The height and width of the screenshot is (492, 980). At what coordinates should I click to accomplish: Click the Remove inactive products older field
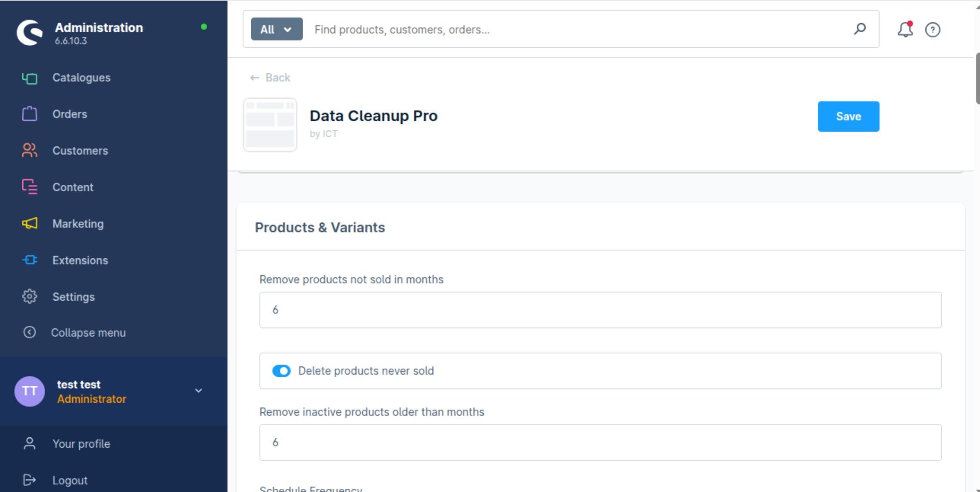[600, 442]
